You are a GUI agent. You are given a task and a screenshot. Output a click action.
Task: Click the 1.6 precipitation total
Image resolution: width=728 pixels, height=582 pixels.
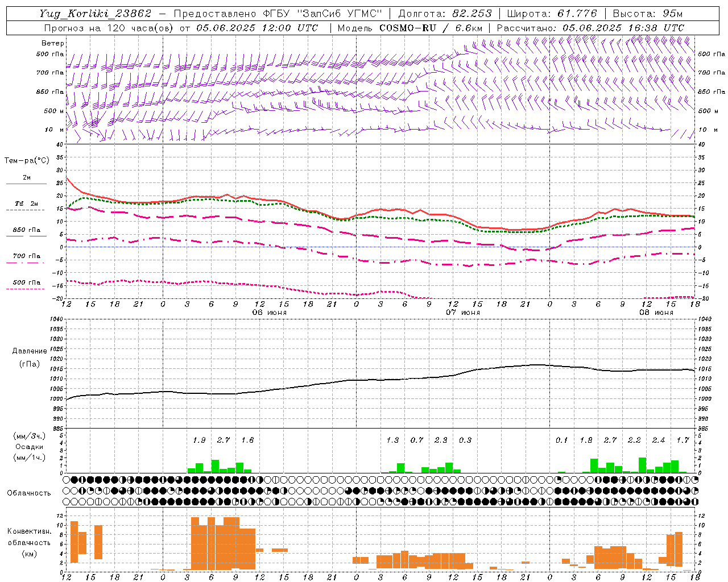click(x=247, y=440)
